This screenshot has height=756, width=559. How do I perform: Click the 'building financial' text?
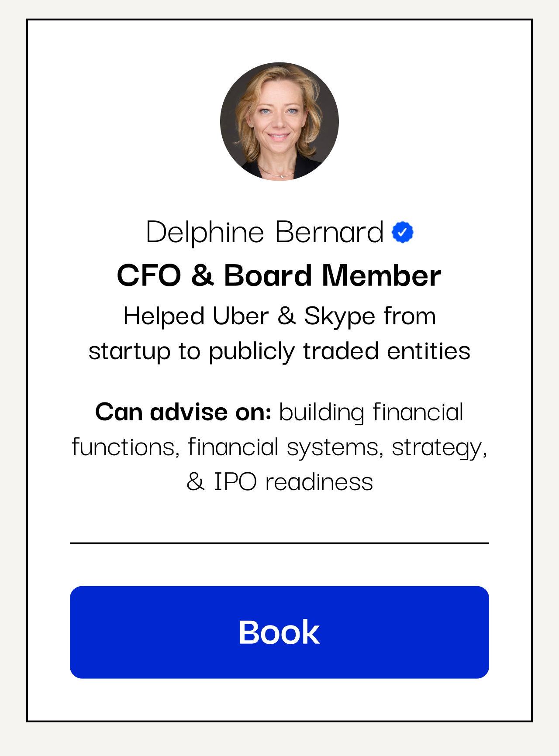[371, 413]
